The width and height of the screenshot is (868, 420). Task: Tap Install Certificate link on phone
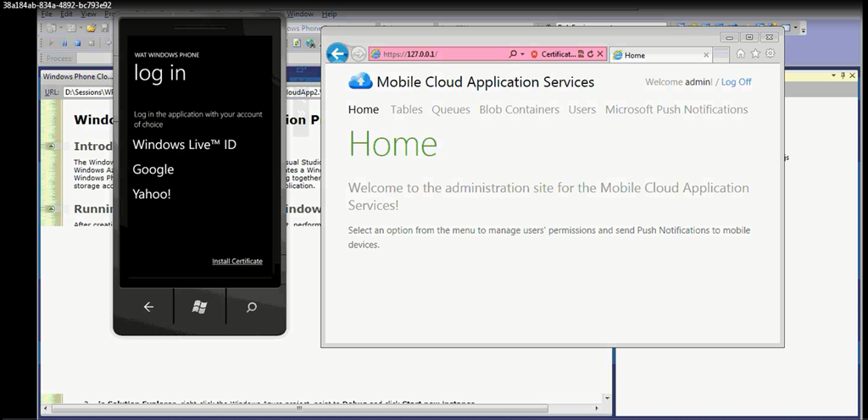coord(237,261)
